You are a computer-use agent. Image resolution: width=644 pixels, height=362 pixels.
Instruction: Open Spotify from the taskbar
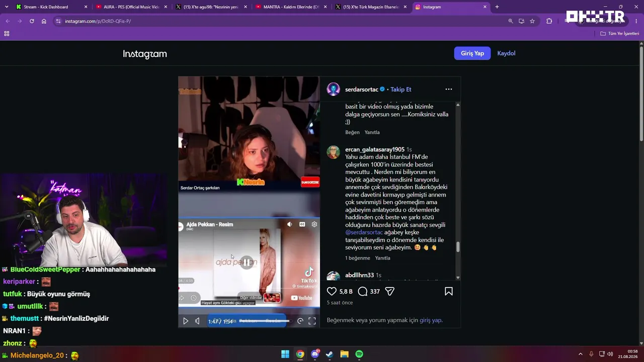pos(359,354)
